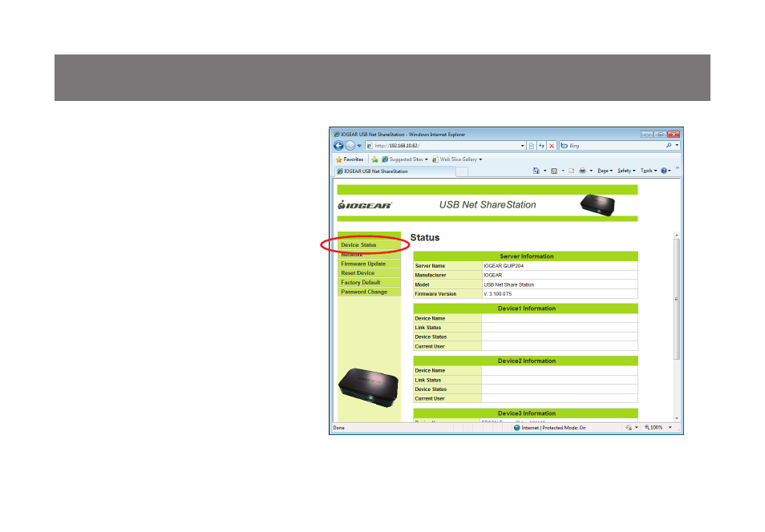Expand the Feeds dropdown arrow
The image size is (765, 532).
pyautogui.click(x=563, y=171)
